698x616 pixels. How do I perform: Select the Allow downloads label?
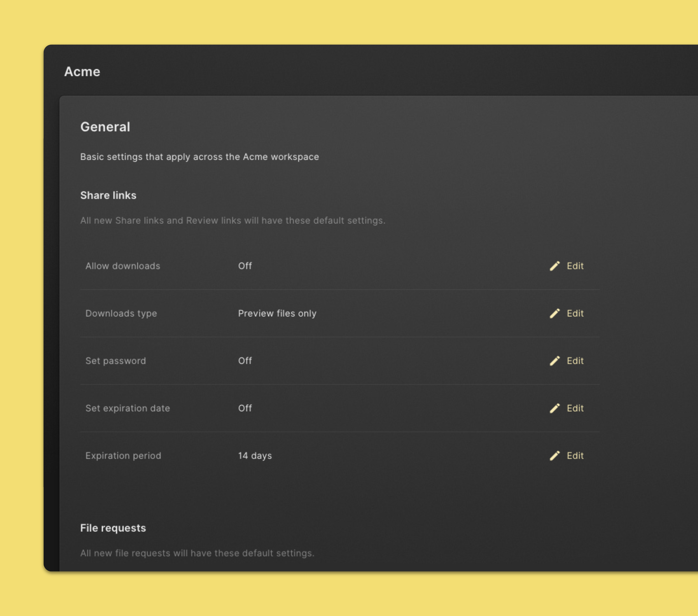(122, 266)
